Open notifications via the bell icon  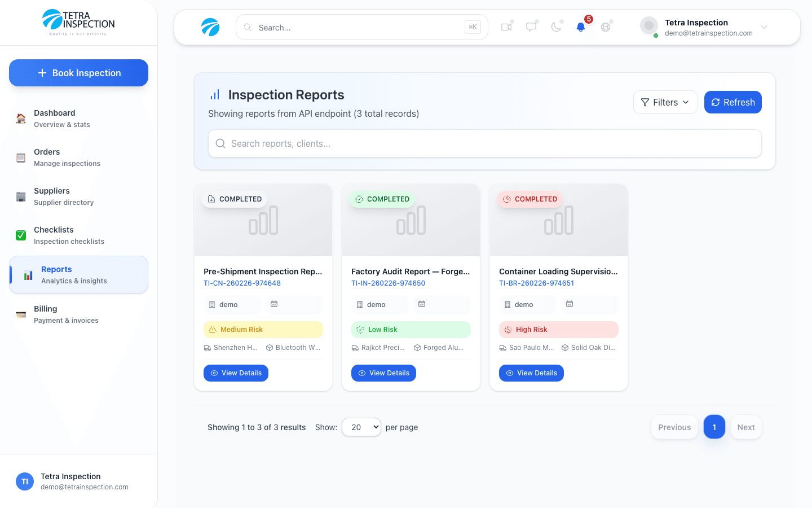click(580, 27)
